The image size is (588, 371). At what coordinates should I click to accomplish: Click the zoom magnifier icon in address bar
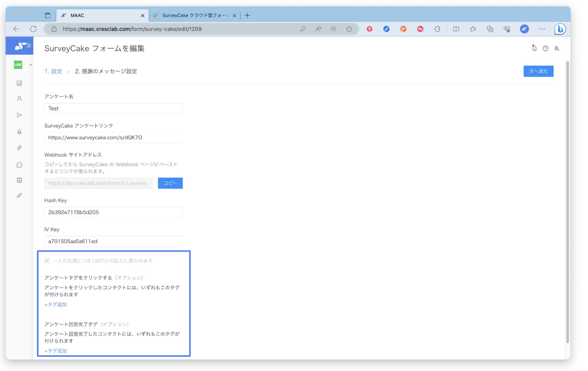pos(334,29)
